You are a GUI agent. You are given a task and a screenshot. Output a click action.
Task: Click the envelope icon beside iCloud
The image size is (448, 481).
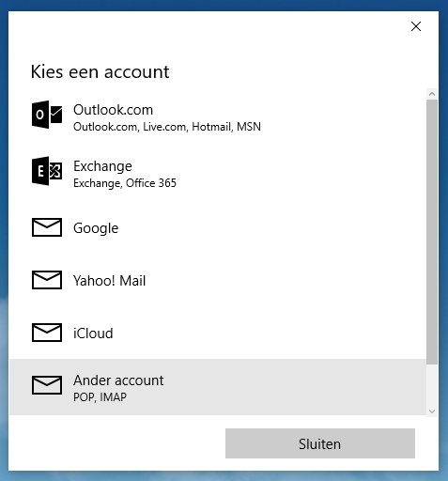pos(47,333)
